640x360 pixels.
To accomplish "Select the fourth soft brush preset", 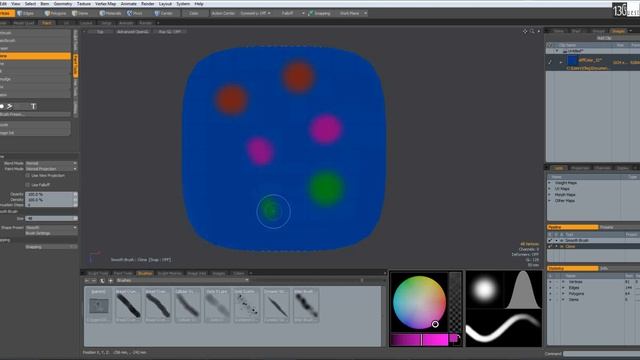I will pos(187,305).
